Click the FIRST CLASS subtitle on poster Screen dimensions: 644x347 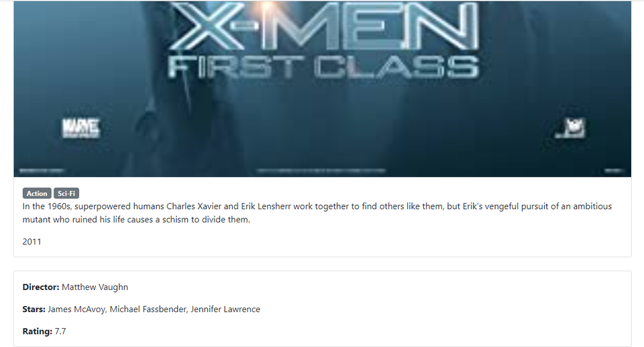[x=323, y=67]
